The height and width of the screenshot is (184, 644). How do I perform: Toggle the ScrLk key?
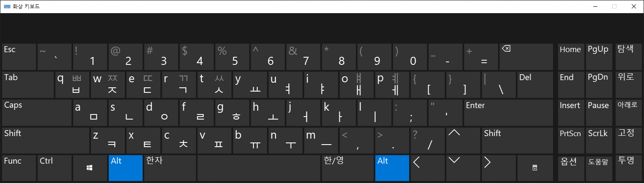599,140
